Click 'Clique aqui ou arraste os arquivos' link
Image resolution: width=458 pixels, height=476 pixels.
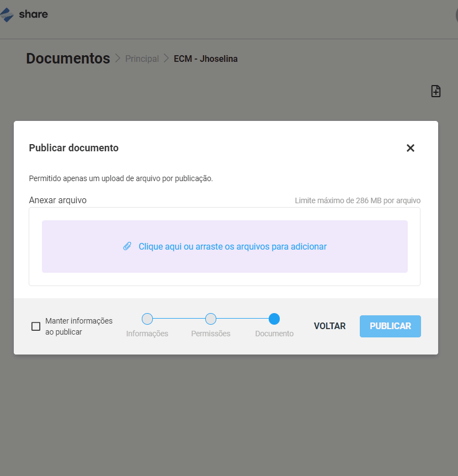click(x=232, y=246)
